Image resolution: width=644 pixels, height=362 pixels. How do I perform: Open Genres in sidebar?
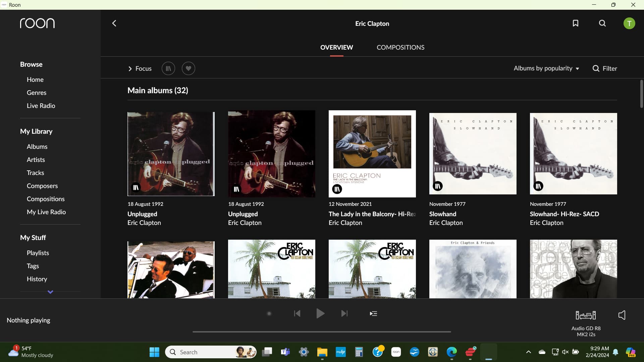pyautogui.click(x=37, y=93)
